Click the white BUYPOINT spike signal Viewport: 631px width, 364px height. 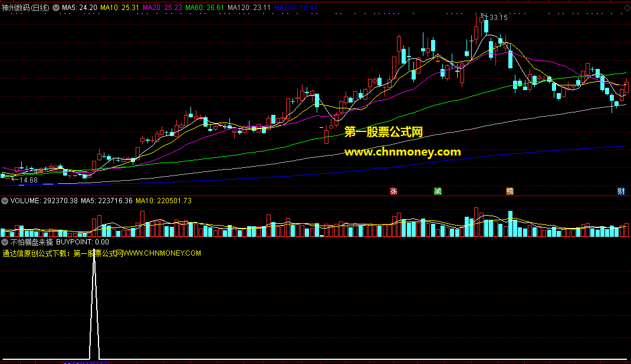coord(94,304)
